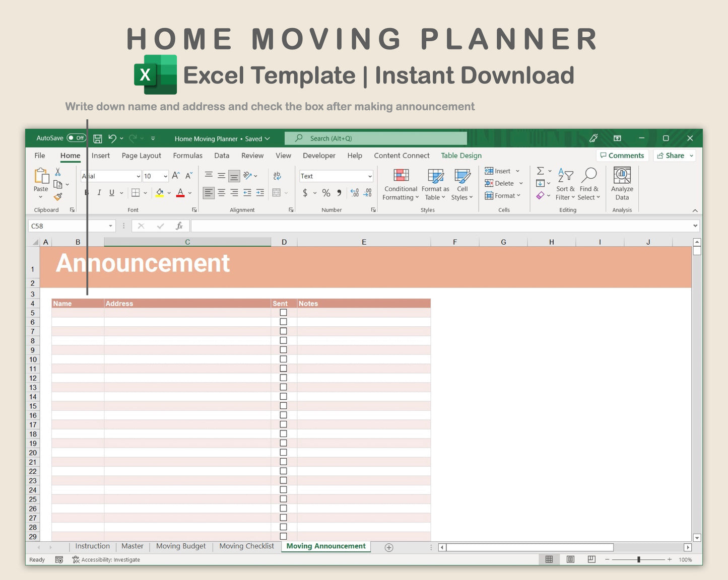The height and width of the screenshot is (580, 728).
Task: Switch to the Formulas ribbon tab
Action: click(187, 156)
